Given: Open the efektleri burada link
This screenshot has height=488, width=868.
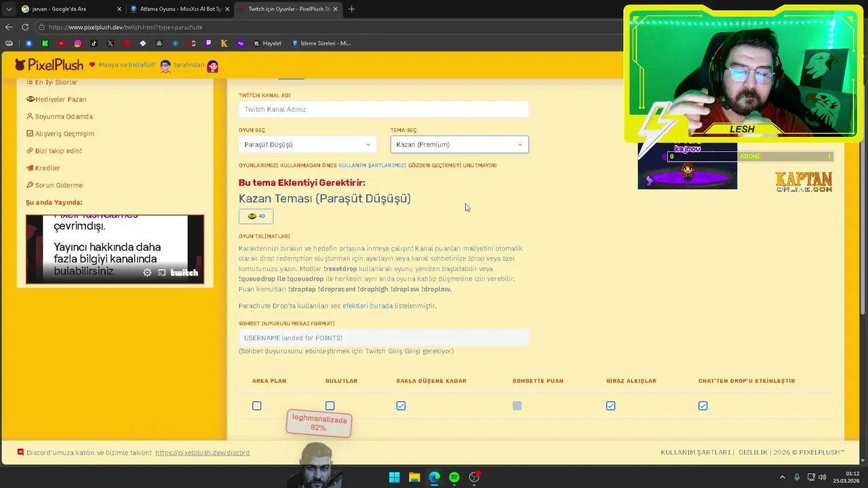Looking at the screenshot, I should (368, 306).
